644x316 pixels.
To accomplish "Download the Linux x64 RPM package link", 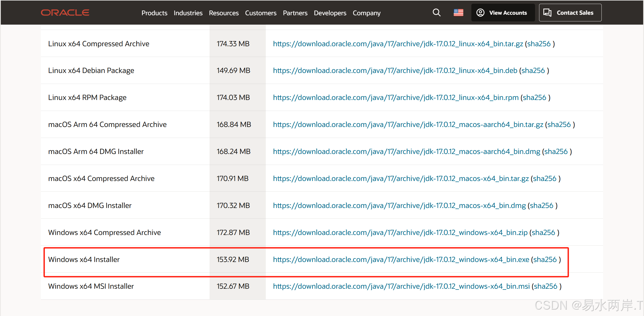I will (x=396, y=97).
